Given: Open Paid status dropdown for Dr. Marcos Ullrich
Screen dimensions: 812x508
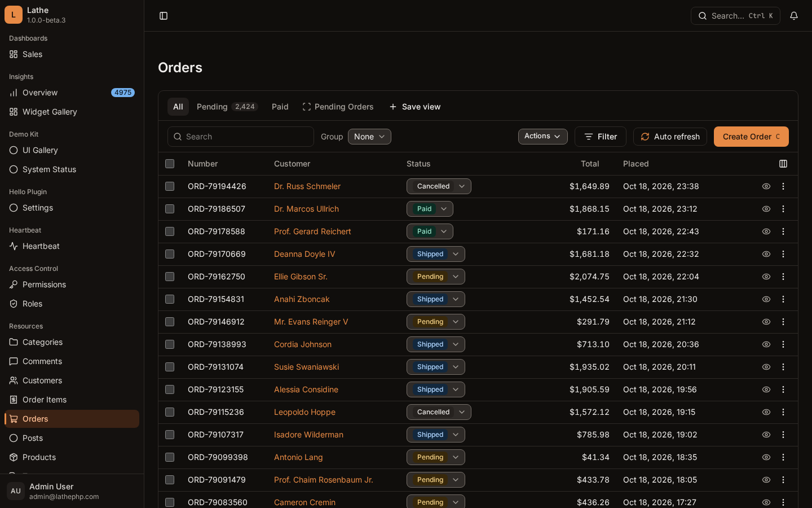Looking at the screenshot, I should pyautogui.click(x=430, y=209).
